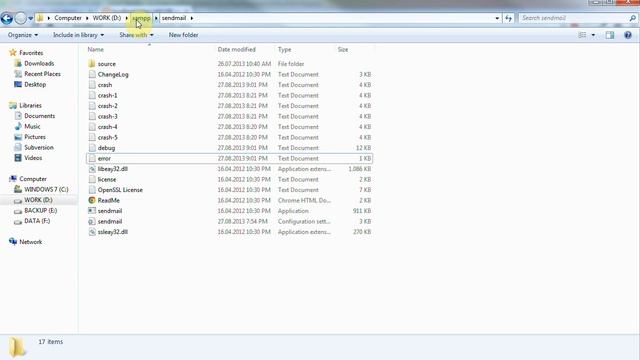Open the BACKUP (E:) drive
Screen dimensions: 640x360
pyautogui.click(x=40, y=211)
